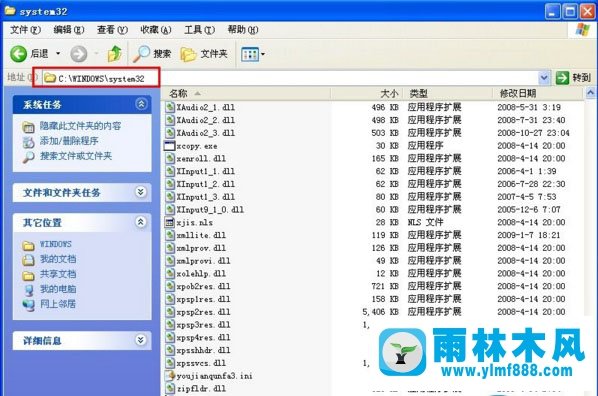Click the xmllite.dll file icon
The width and height of the screenshot is (598, 396).
pos(169,235)
